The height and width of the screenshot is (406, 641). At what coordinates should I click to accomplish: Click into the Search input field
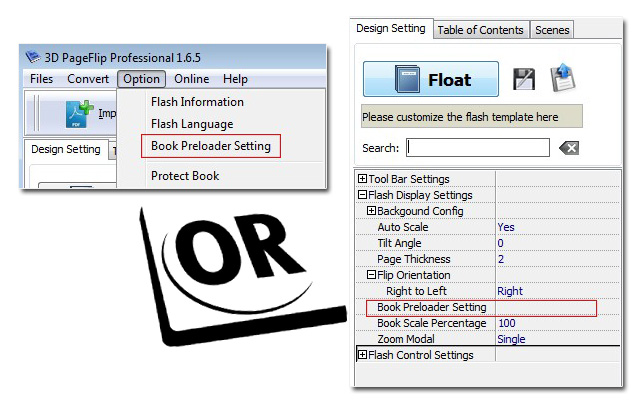(x=478, y=148)
